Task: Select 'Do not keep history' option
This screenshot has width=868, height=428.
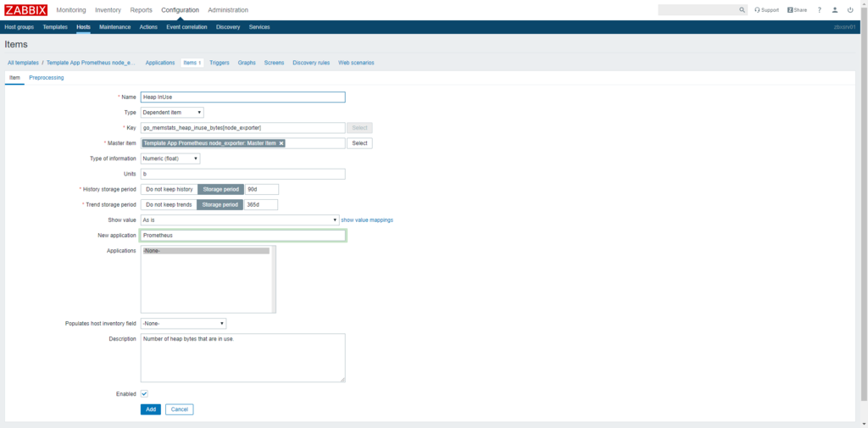Action: (169, 189)
